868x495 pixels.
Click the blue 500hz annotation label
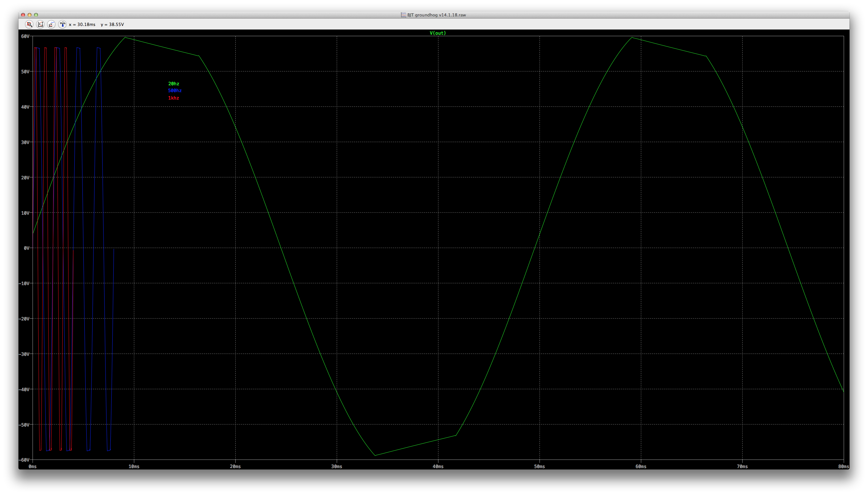[175, 91]
